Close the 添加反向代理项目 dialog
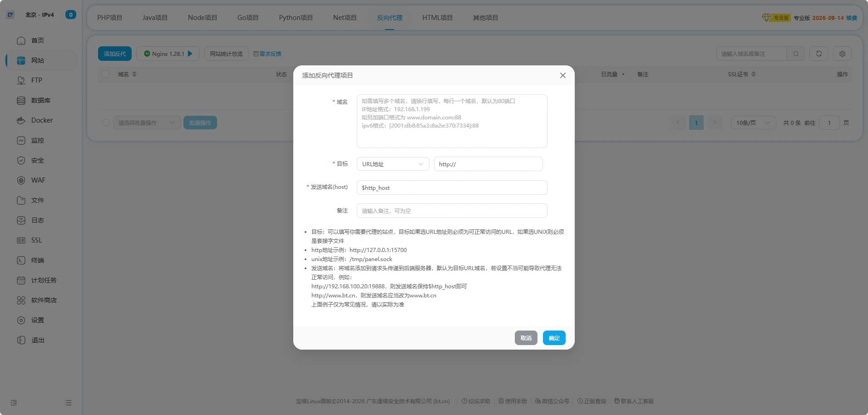Screen dimensions: 868x415 click(562, 75)
